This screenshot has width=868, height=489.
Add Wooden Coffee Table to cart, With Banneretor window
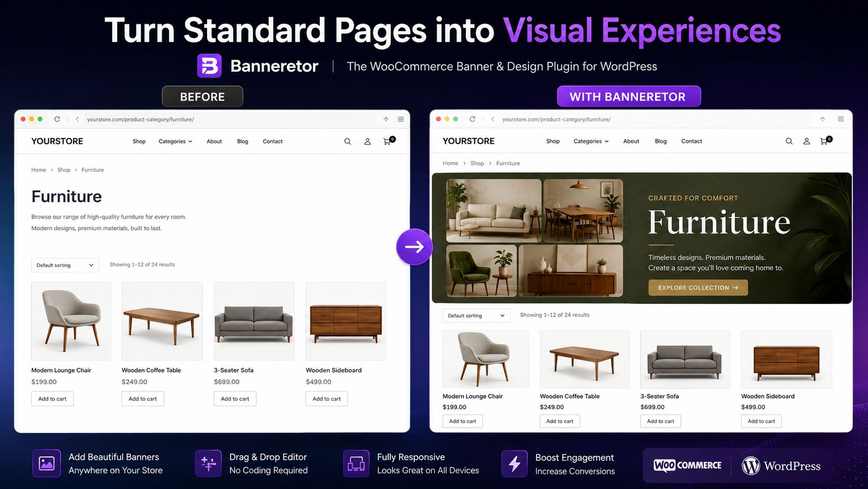[x=560, y=421]
